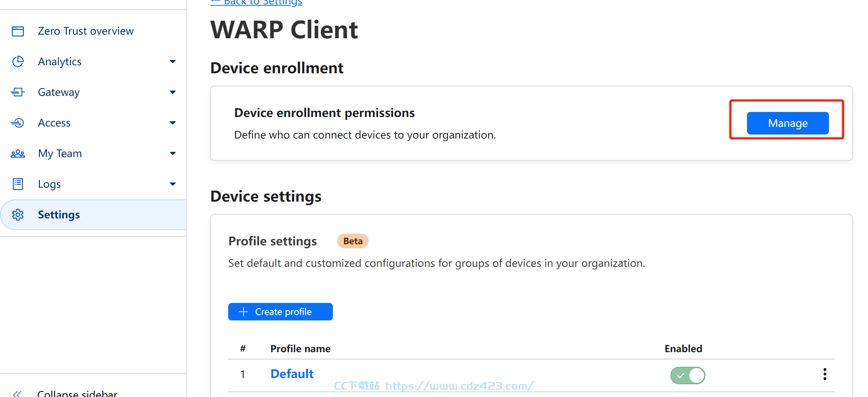Click Manage for device enrollment permissions
This screenshot has width=868, height=397.
pos(787,123)
